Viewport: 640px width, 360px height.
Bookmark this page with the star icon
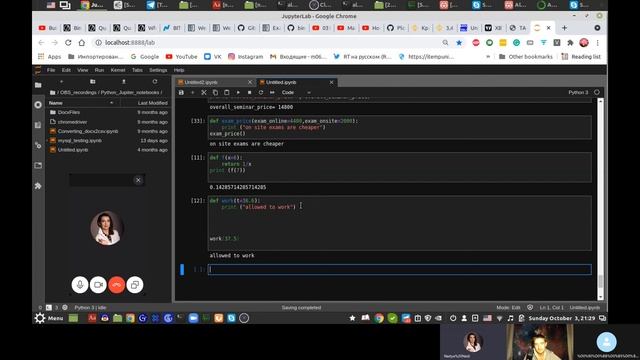point(459,42)
